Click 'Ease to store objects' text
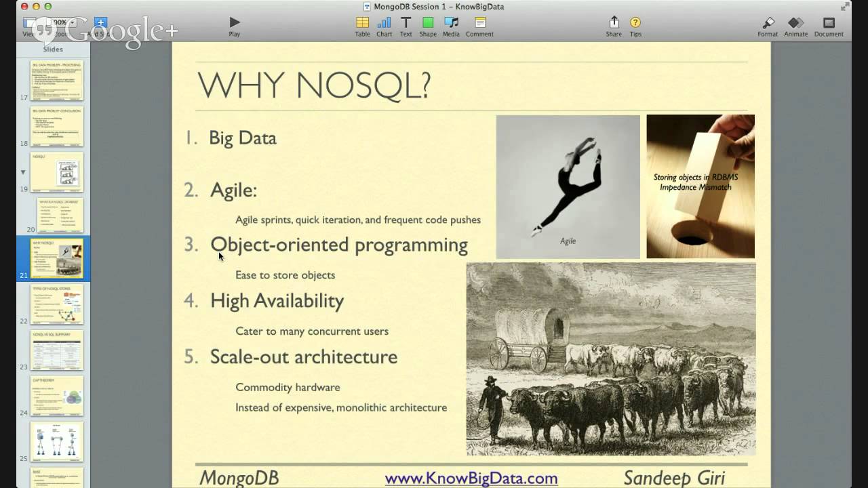 pyautogui.click(x=285, y=275)
